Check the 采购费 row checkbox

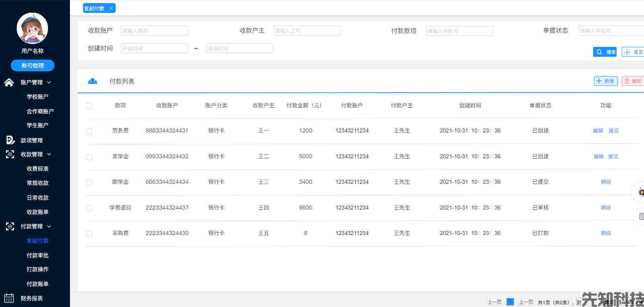point(89,234)
